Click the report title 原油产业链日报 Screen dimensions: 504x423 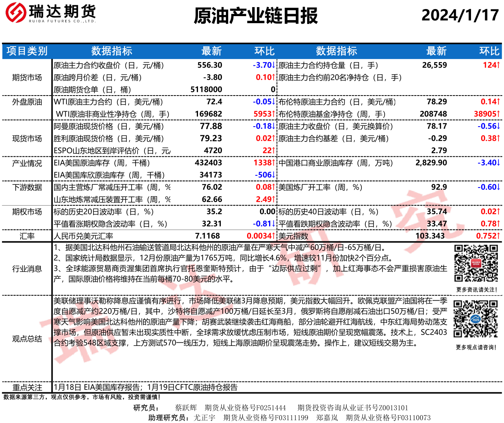pyautogui.click(x=256, y=16)
